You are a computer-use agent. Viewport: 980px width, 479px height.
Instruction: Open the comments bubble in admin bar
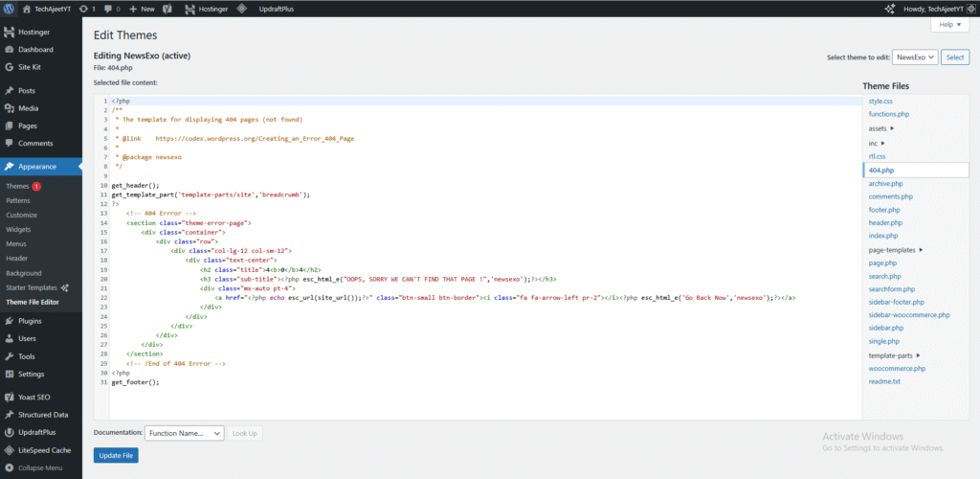tap(108, 8)
